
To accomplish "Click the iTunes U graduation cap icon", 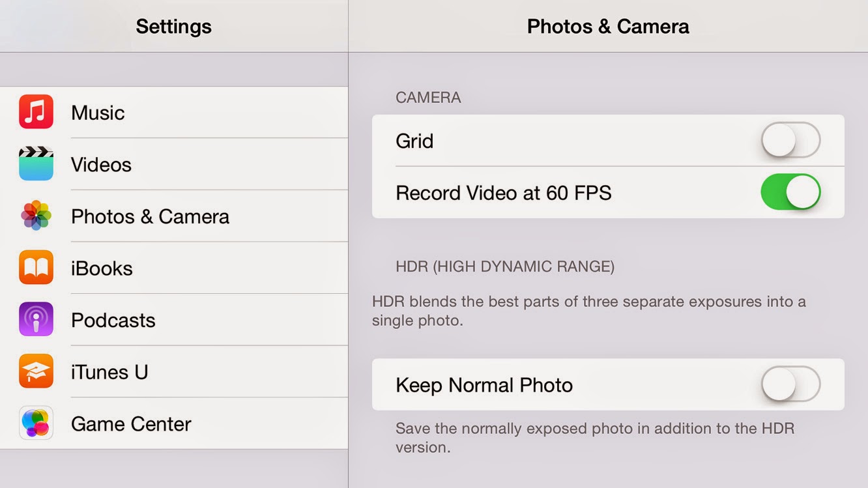I will click(x=36, y=371).
